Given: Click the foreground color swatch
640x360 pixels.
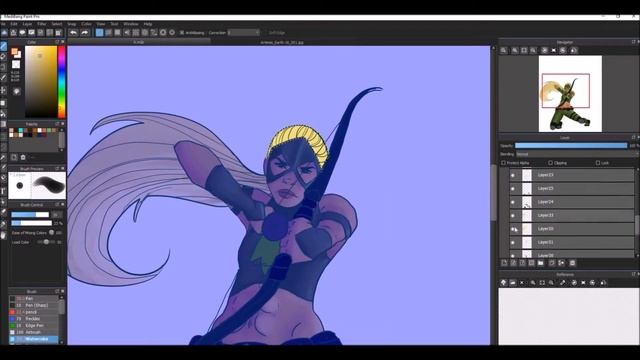Looking at the screenshot, I should [x=15, y=52].
